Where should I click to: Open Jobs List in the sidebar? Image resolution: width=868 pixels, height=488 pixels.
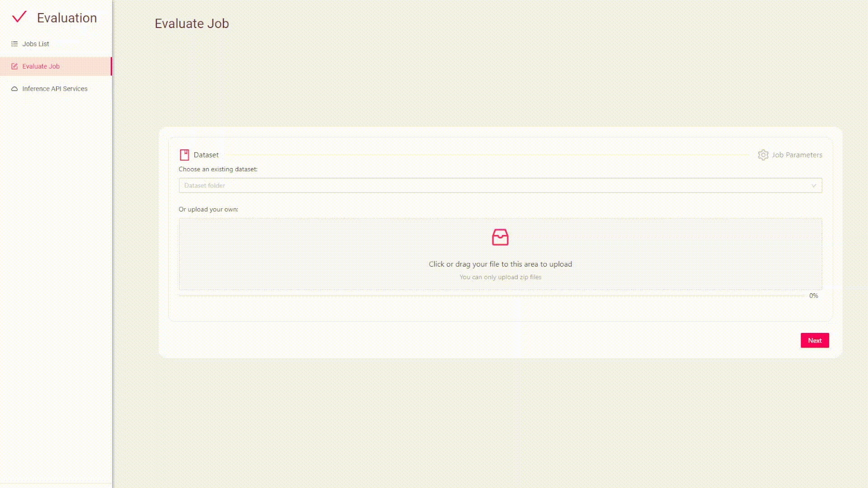pyautogui.click(x=36, y=44)
